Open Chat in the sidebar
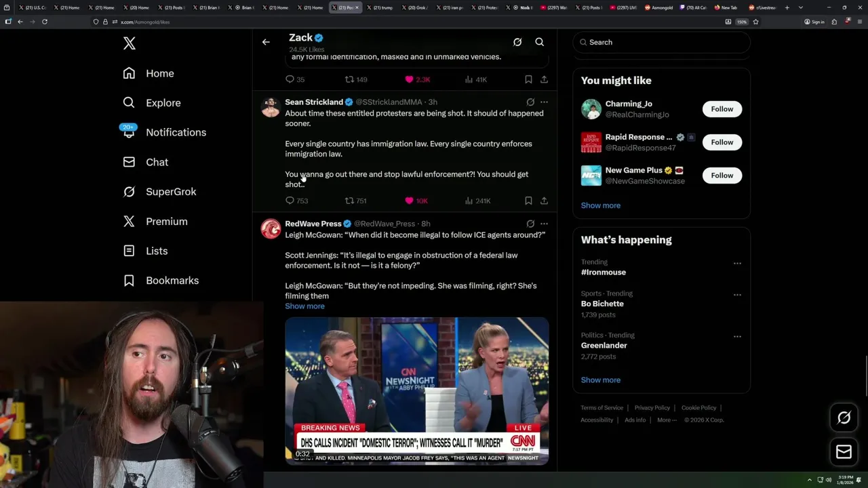The height and width of the screenshot is (488, 868). 145,162
